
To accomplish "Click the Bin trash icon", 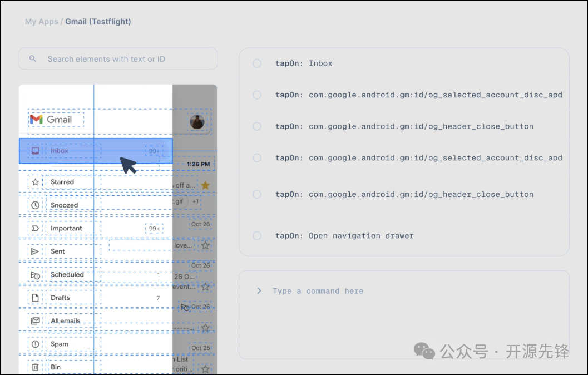I will [x=35, y=367].
